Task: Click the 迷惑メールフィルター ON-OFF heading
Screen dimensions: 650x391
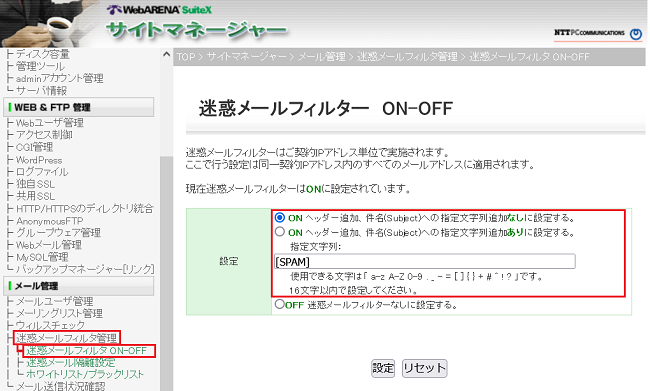Action: tap(325, 109)
